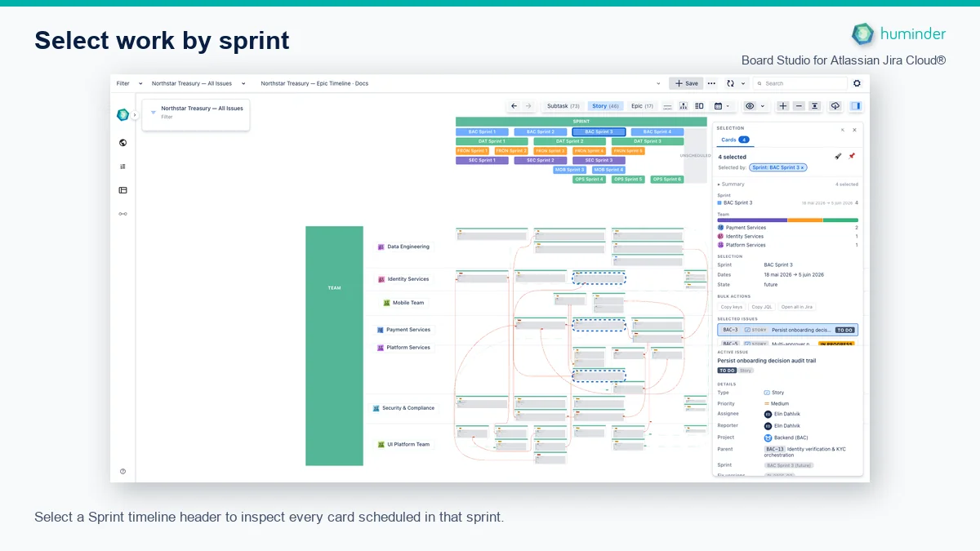This screenshot has width=980, height=551.
Task: Select the DAT Sprint 2 header
Action: pos(569,141)
